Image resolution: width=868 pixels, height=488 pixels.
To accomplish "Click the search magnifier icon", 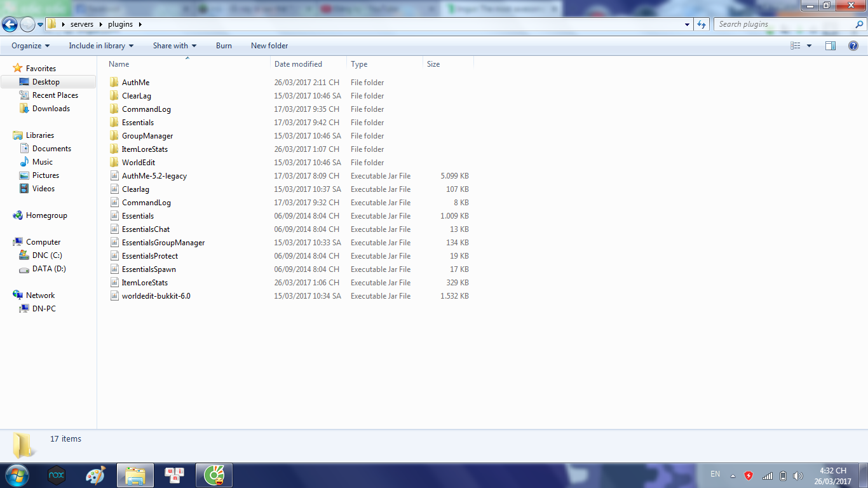I will pyautogui.click(x=858, y=24).
